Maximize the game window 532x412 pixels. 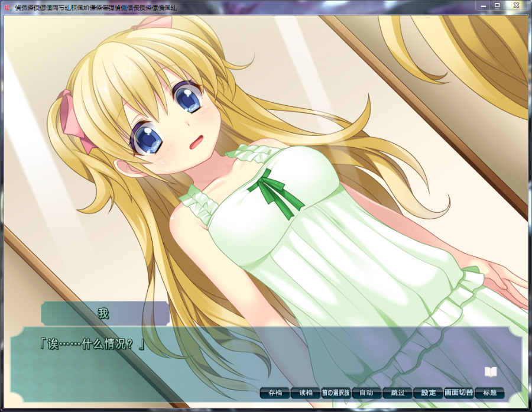(x=497, y=5)
